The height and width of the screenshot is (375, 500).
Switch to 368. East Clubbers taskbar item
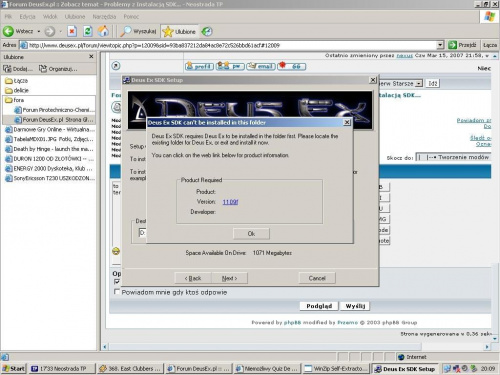[x=130, y=369]
